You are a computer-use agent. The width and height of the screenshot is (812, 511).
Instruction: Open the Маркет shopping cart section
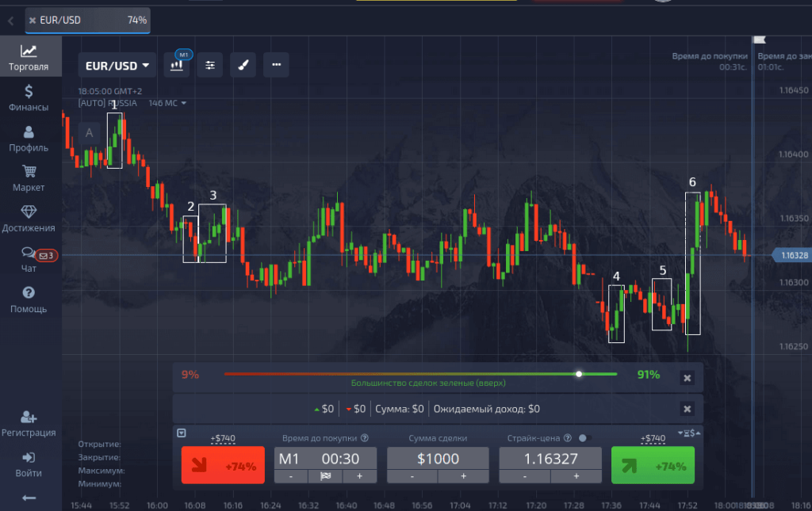pos(29,177)
